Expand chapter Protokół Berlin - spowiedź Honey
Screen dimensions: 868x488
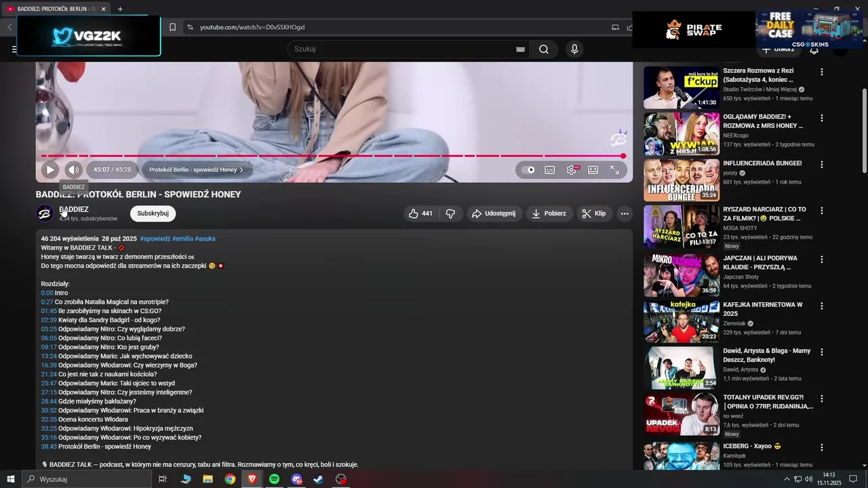196,170
